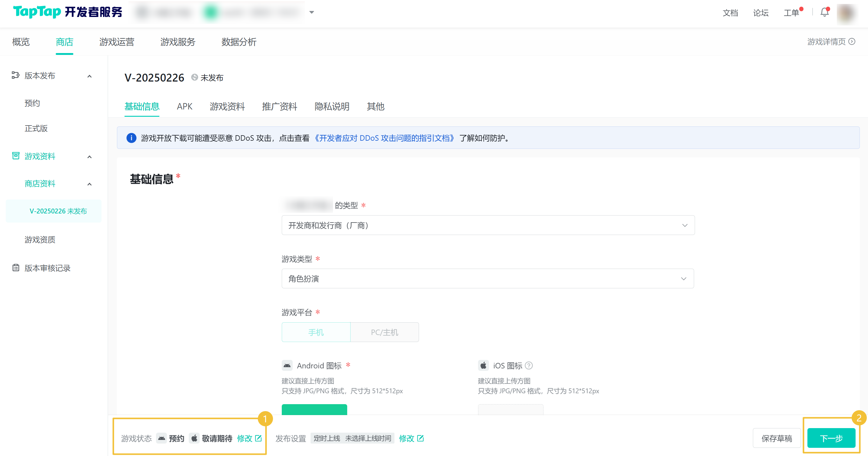Click the 下一步 button
868x456 pixels.
831,438
